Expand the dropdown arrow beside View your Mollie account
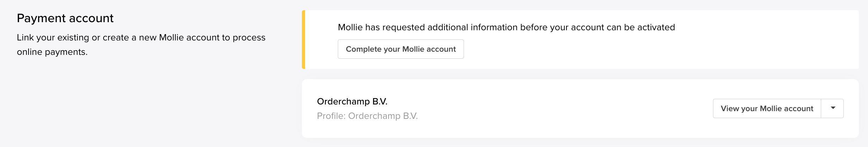This screenshot has width=868, height=147. (832, 108)
